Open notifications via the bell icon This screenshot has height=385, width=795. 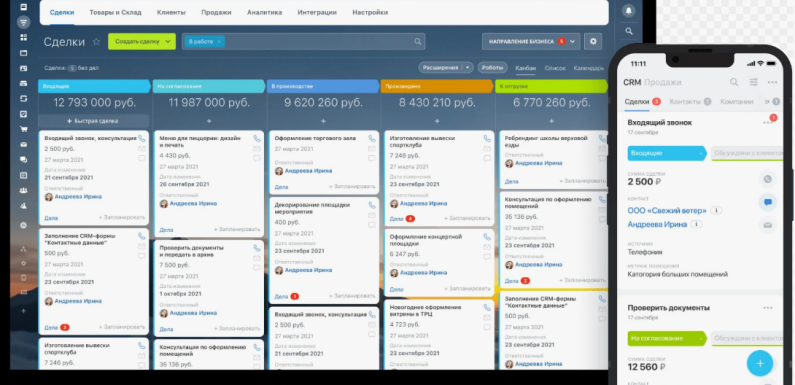click(x=629, y=11)
